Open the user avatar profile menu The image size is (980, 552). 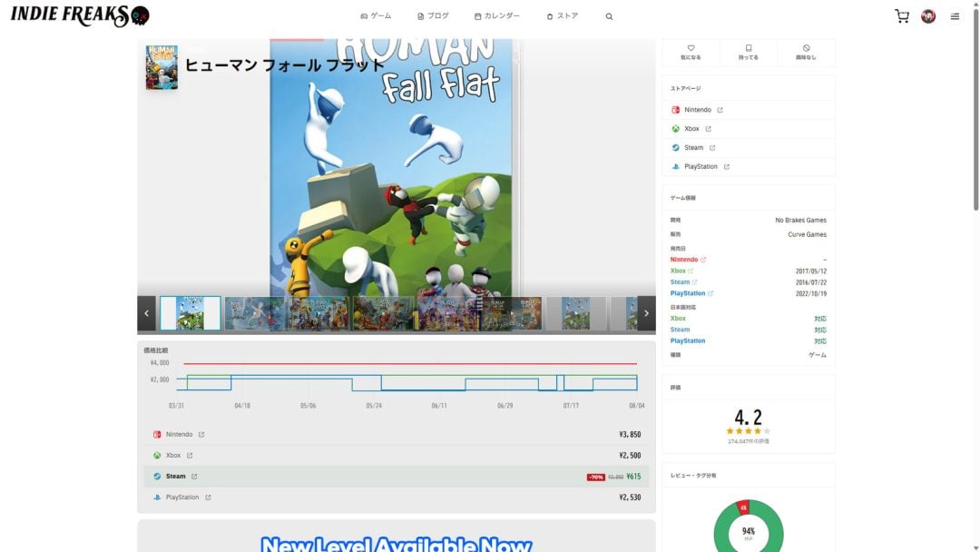pos(928,16)
